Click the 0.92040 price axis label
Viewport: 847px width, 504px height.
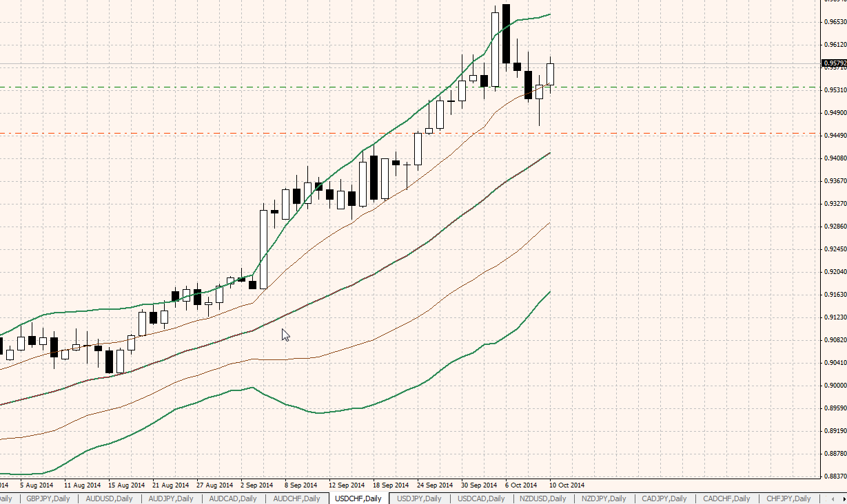[835, 271]
